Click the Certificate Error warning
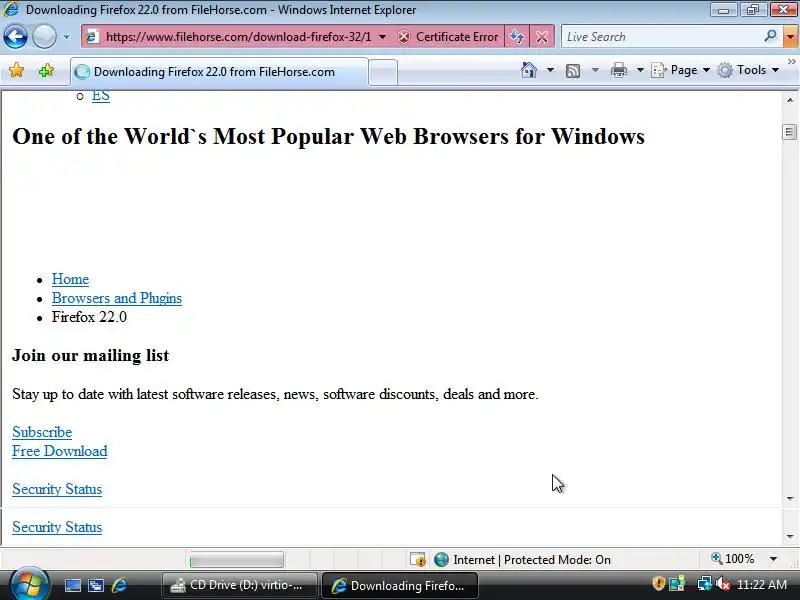The height and width of the screenshot is (600, 800). pos(448,37)
